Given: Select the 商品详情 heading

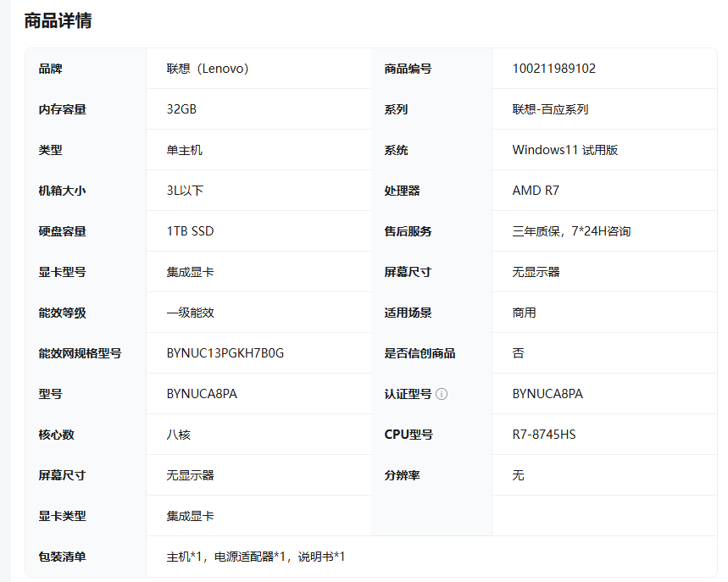Looking at the screenshot, I should (58, 21).
